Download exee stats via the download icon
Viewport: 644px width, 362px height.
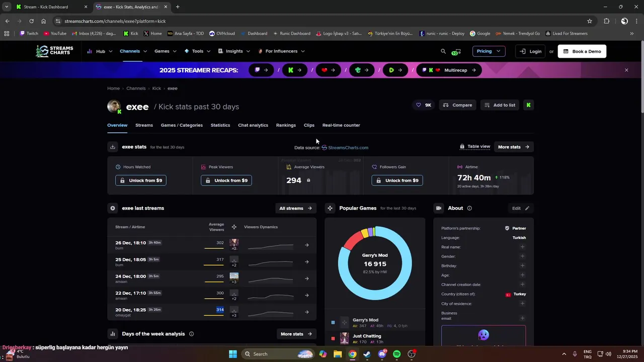(113, 147)
